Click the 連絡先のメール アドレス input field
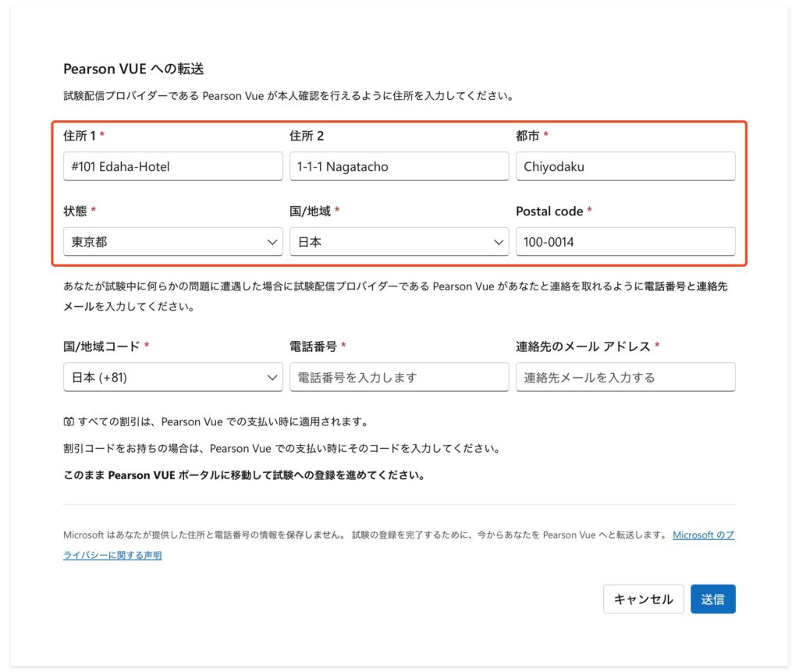 (x=625, y=377)
